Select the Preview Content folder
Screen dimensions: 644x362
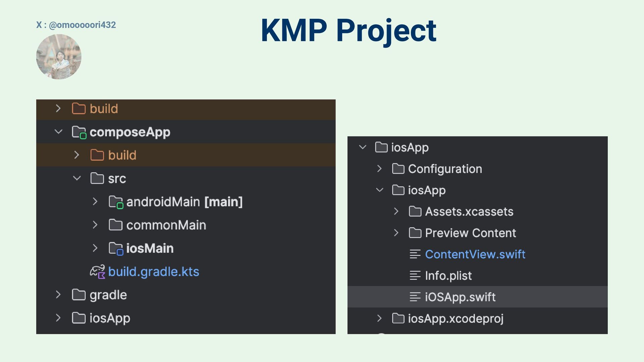[470, 233]
